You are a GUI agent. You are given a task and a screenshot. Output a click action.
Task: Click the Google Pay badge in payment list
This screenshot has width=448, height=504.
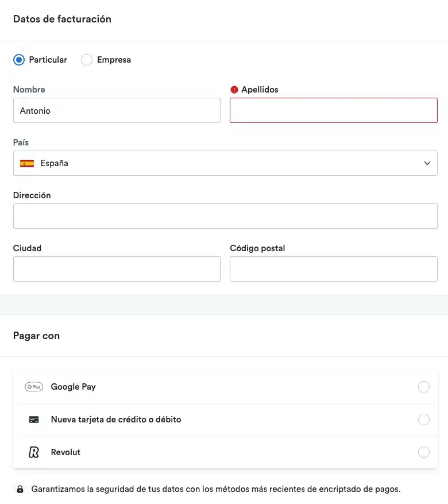[x=34, y=387]
